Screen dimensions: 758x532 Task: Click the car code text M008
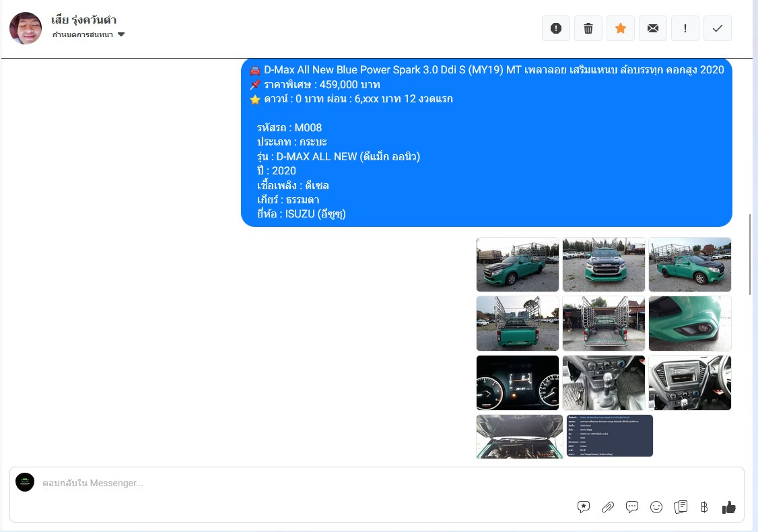pos(308,128)
